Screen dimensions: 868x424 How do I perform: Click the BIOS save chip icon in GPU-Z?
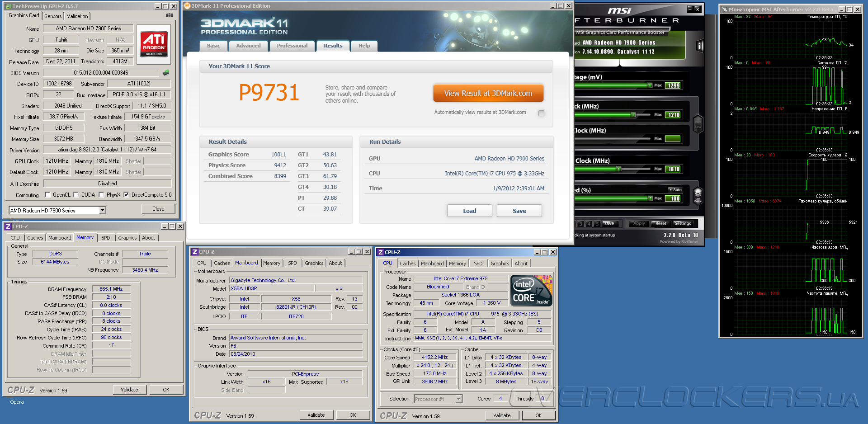pyautogui.click(x=166, y=73)
